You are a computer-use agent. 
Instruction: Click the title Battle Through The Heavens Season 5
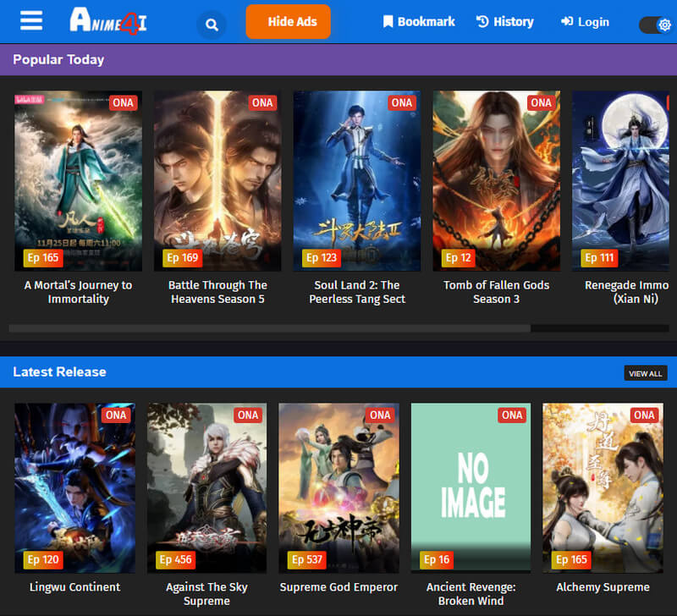217,292
